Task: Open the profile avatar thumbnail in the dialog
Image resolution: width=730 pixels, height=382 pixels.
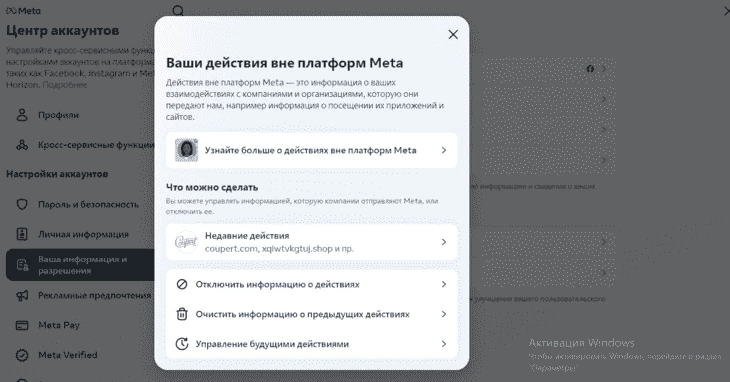Action: [x=186, y=150]
